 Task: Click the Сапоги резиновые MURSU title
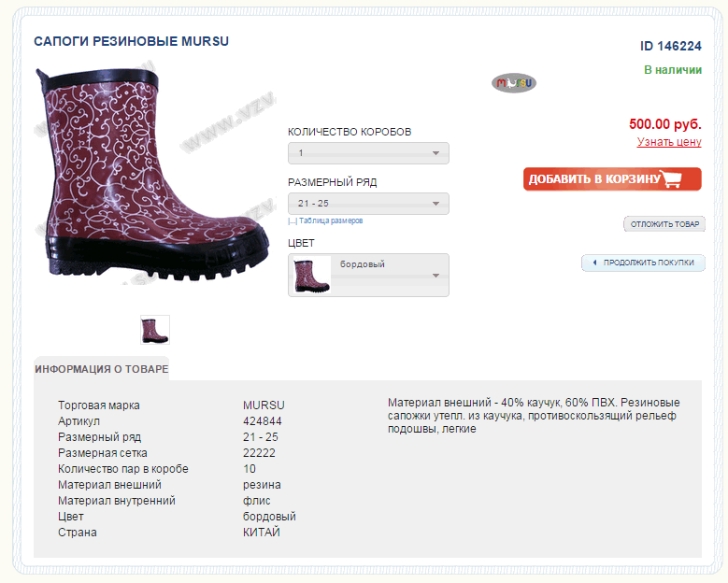pyautogui.click(x=132, y=41)
